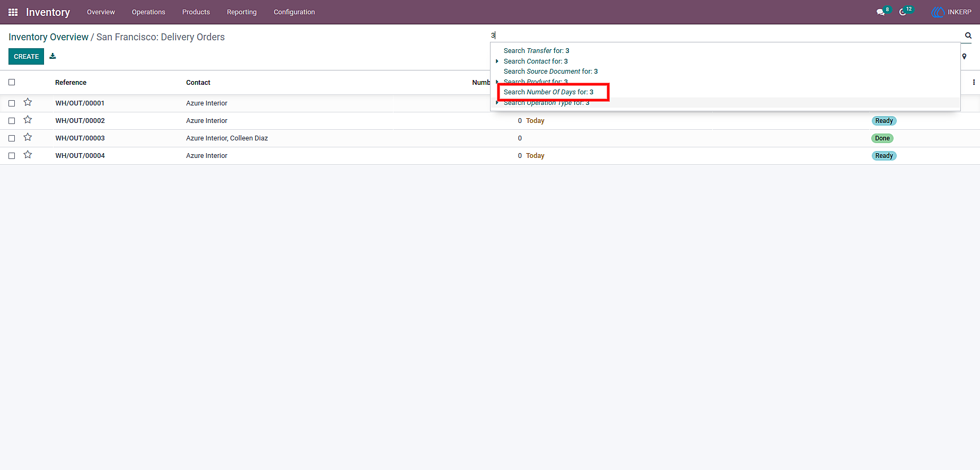Go back to Inventory Overview breadcrumb
This screenshot has width=980, height=470.
tap(48, 37)
